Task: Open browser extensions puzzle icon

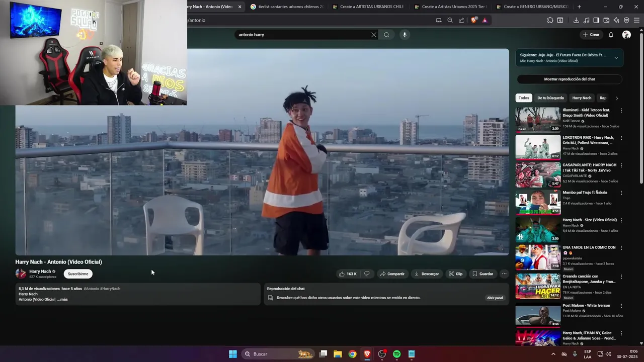Action: tap(550, 20)
